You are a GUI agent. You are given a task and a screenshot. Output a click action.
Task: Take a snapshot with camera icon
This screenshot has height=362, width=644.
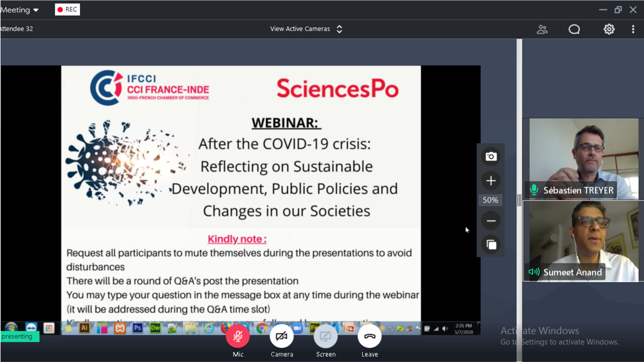(x=491, y=157)
